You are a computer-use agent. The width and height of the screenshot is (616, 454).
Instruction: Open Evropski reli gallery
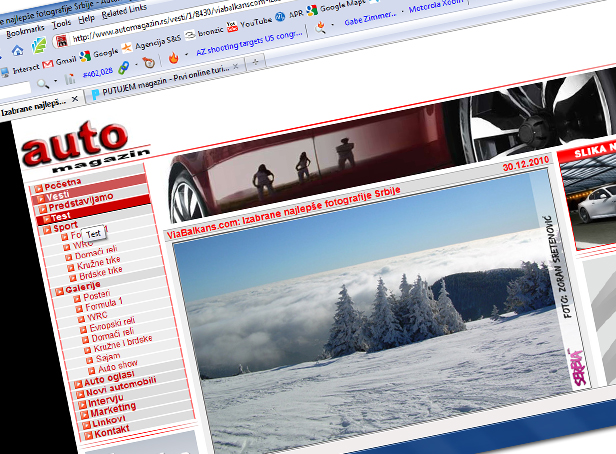(x=112, y=324)
